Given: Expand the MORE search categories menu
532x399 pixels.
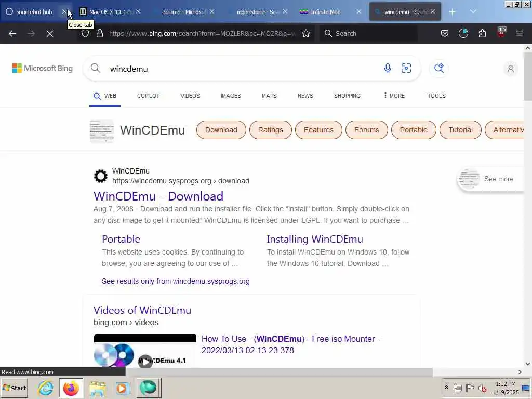Looking at the screenshot, I should (394, 96).
